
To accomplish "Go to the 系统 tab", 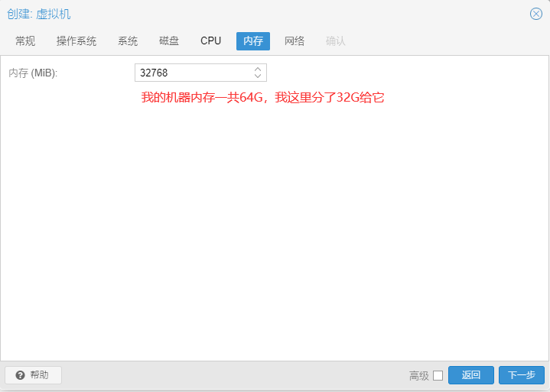I will tap(128, 40).
